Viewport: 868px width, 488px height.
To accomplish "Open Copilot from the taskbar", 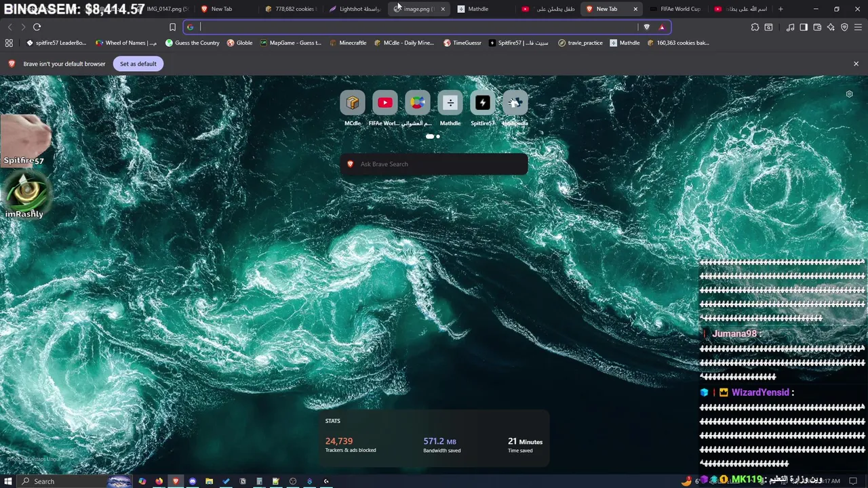I will pos(142,481).
